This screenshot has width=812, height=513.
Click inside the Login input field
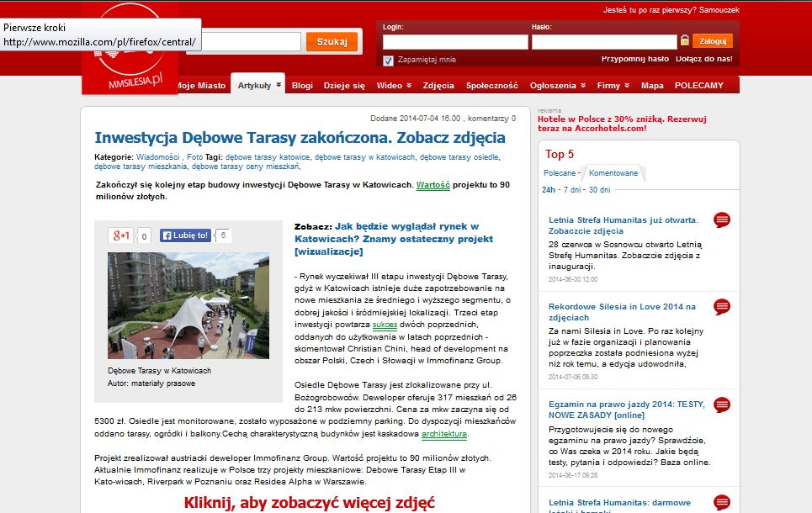coord(454,41)
